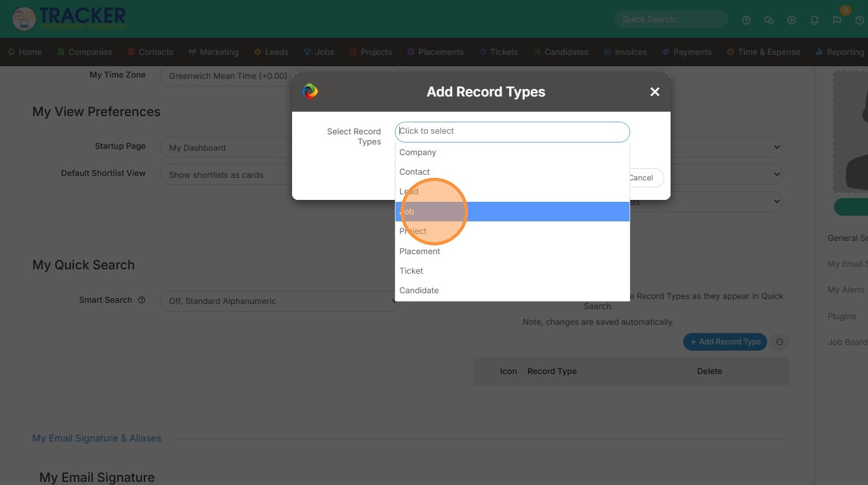The width and height of the screenshot is (868, 485).
Task: Click the Jobs icon in navigation bar
Action: [307, 52]
